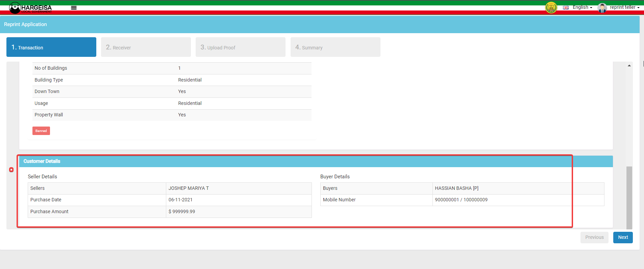Image resolution: width=644 pixels, height=269 pixels.
Task: Open the English language dropdown
Action: click(x=582, y=7)
